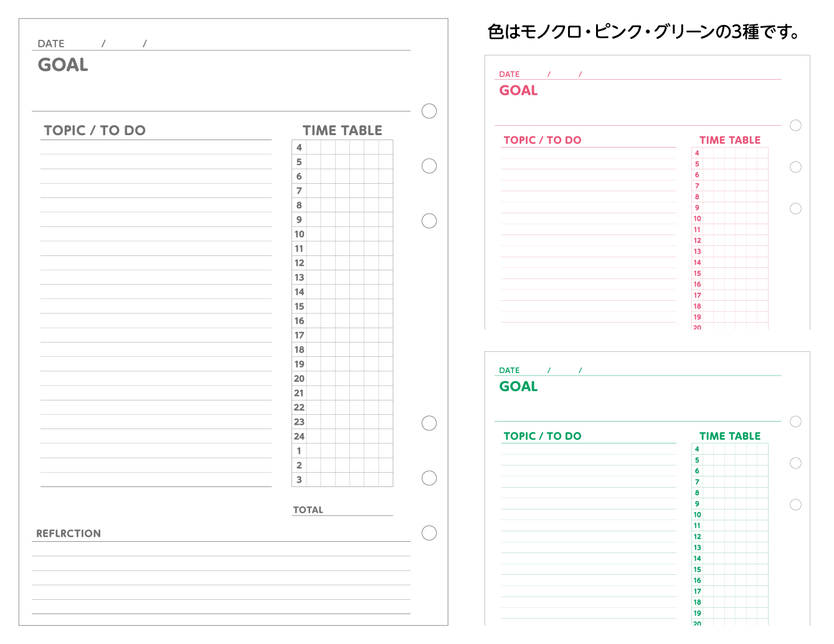Click the top punch hole on the monochrome page

pos(429,111)
